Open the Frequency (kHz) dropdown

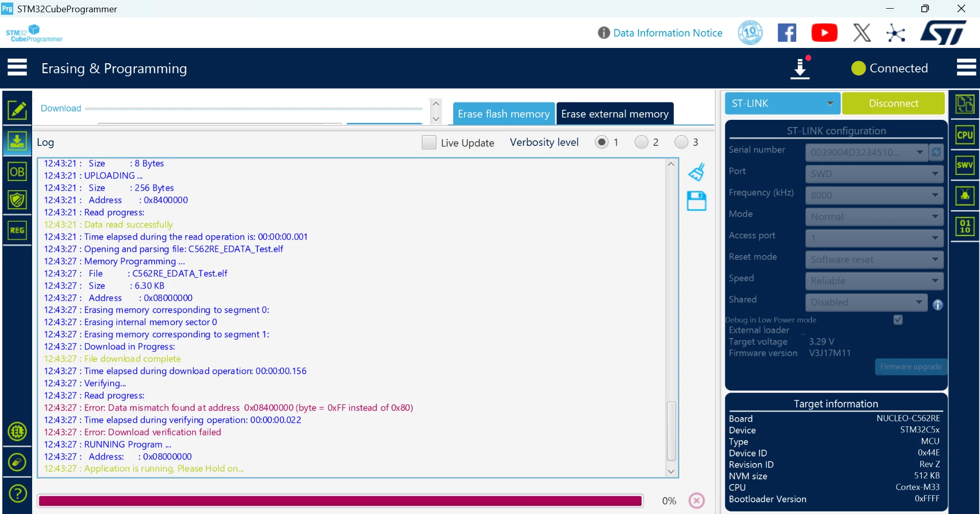874,195
